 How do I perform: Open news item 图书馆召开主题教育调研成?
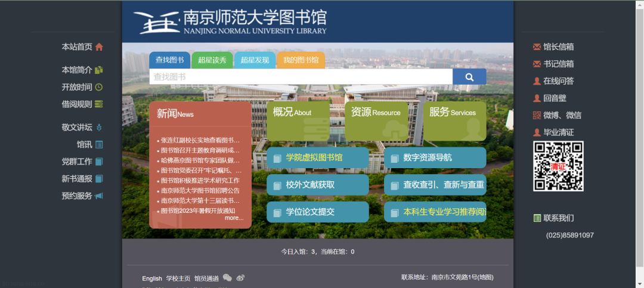[200, 150]
